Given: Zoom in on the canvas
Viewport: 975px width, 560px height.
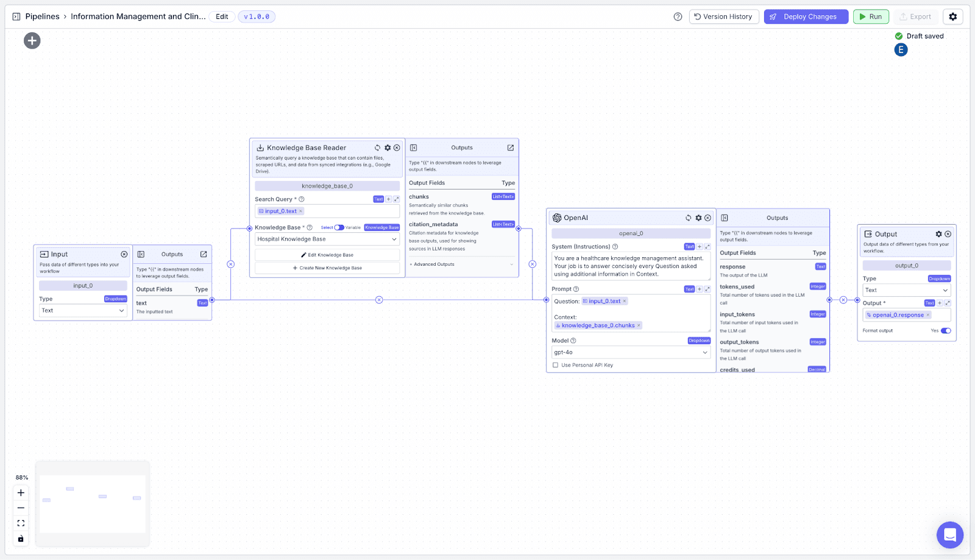Looking at the screenshot, I should 21,493.
